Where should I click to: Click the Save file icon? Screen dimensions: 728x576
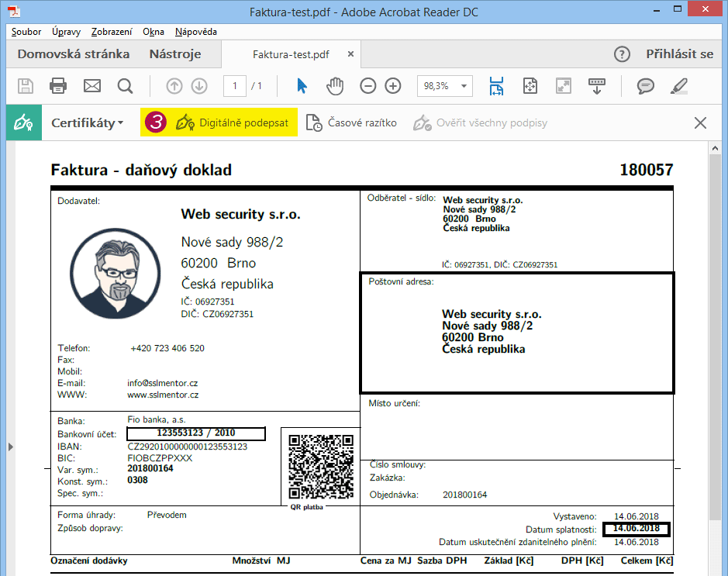pos(26,86)
